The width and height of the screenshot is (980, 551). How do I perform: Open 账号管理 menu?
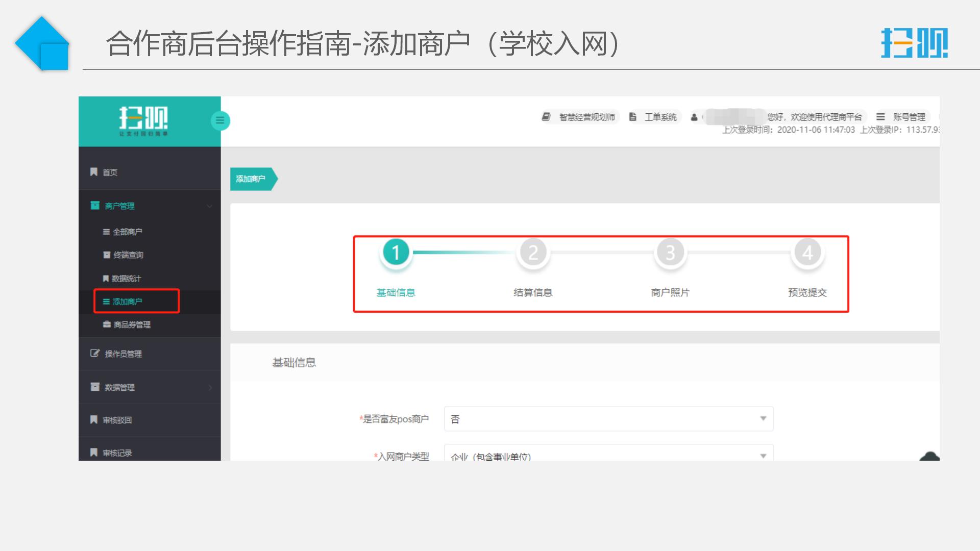click(x=909, y=117)
